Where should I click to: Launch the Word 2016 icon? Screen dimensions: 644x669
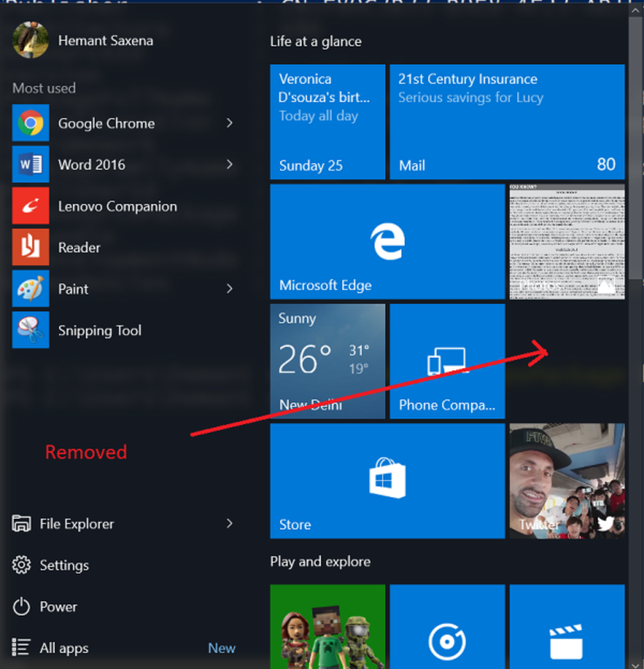(31, 164)
